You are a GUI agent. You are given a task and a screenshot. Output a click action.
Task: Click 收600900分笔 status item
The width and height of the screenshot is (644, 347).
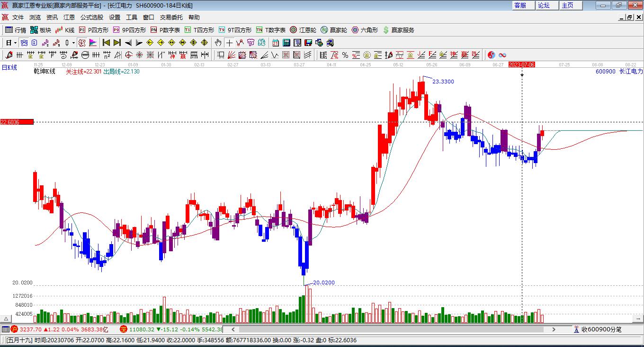[598, 329]
